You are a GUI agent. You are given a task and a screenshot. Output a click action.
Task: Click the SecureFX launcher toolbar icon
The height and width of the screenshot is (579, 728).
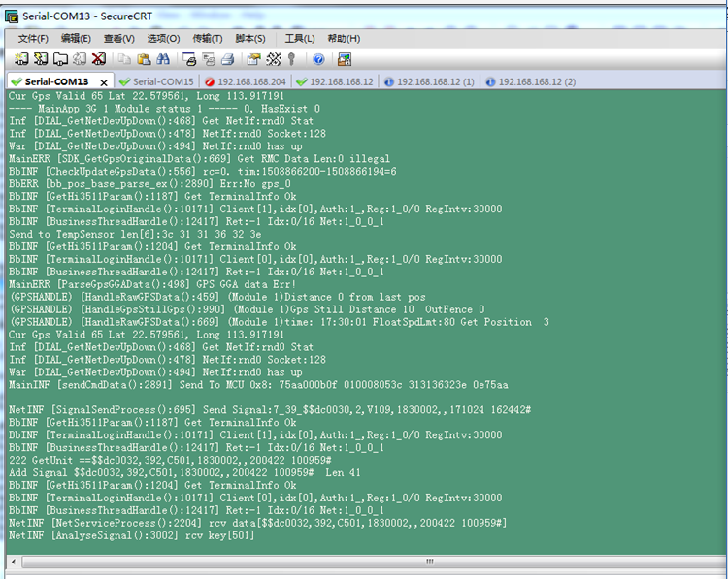(344, 59)
